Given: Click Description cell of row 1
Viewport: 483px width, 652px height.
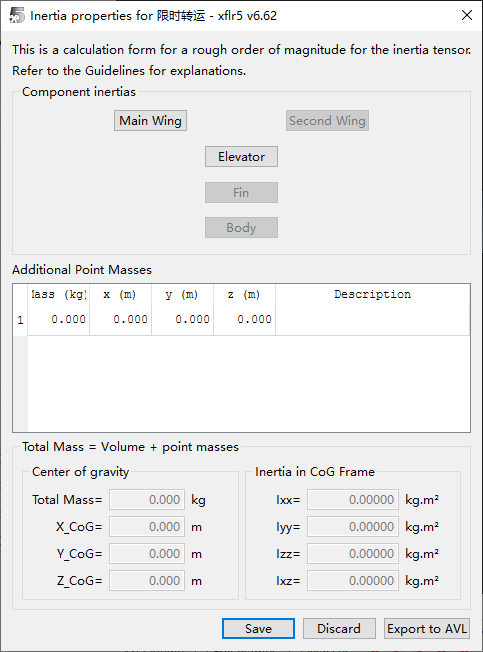Looking at the screenshot, I should pyautogui.click(x=372, y=319).
